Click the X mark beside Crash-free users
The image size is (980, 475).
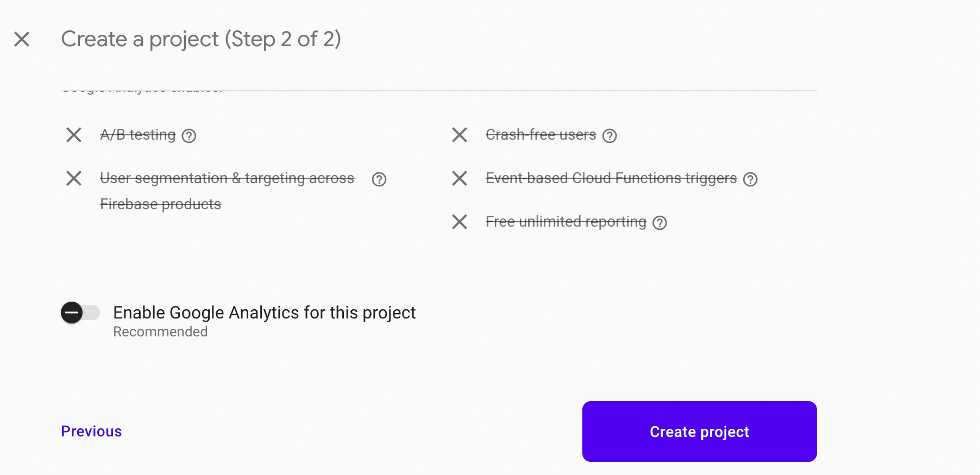point(460,135)
